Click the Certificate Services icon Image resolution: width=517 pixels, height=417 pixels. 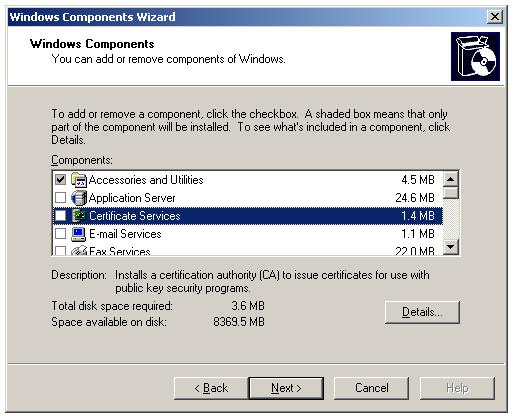tap(79, 216)
